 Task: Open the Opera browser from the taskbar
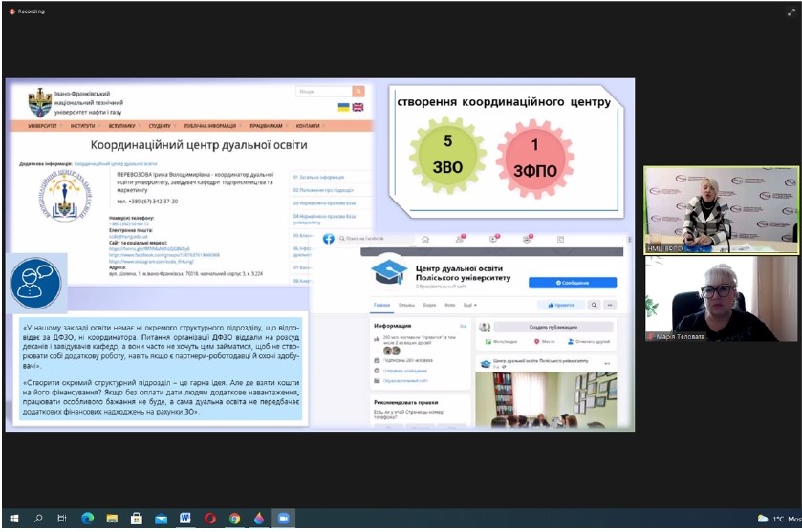coord(210,518)
